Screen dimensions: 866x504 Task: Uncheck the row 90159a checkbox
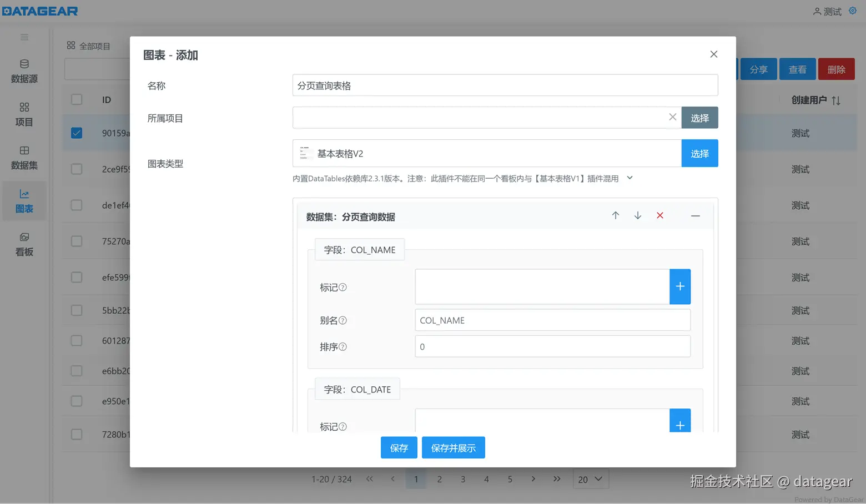(77, 133)
